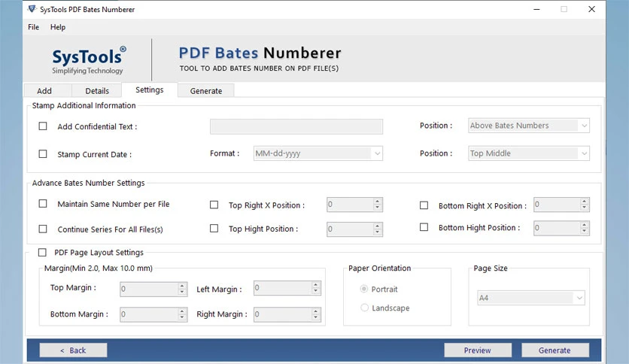This screenshot has height=364, width=629.
Task: Switch to the Details tab
Action: (x=96, y=91)
